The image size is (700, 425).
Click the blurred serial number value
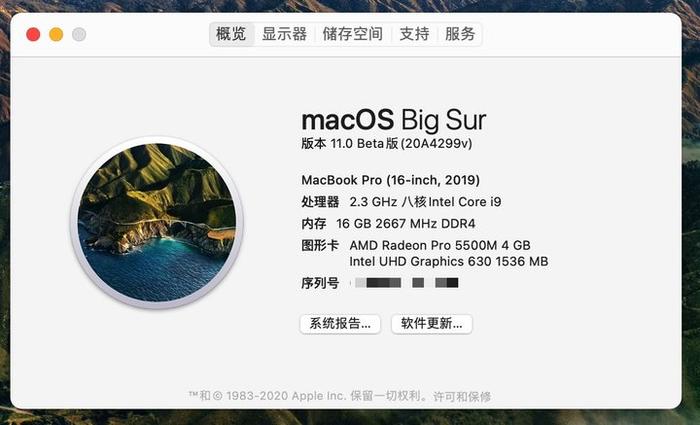[x=407, y=283]
